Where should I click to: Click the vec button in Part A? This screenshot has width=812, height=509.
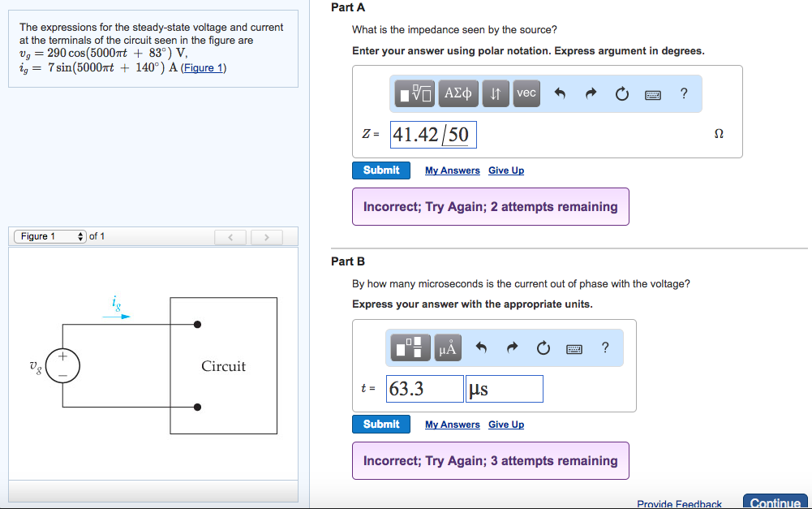526,94
